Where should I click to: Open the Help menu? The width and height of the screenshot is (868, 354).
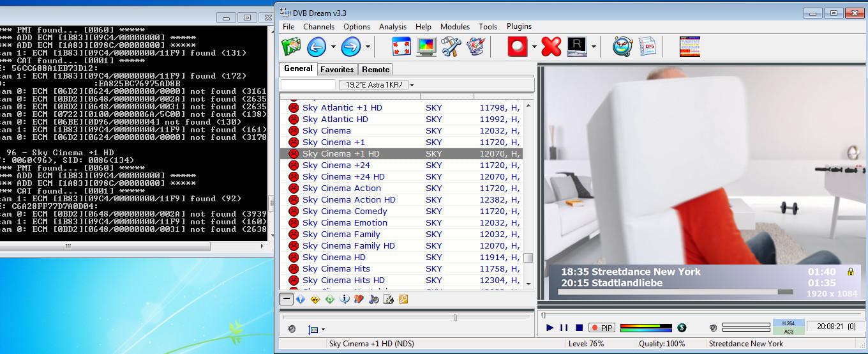click(423, 27)
